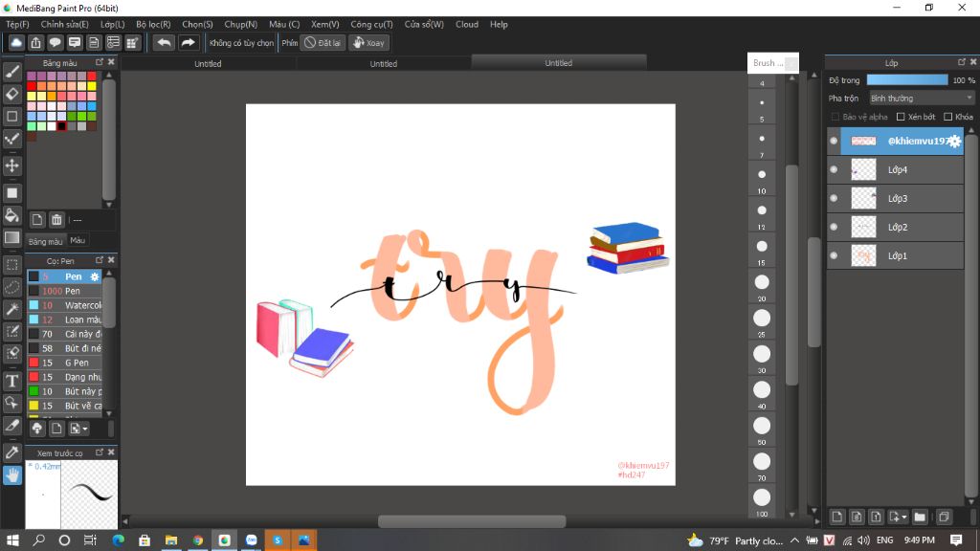Open Pen brush settings gear
This screenshot has width=980, height=551.
pos(95,276)
